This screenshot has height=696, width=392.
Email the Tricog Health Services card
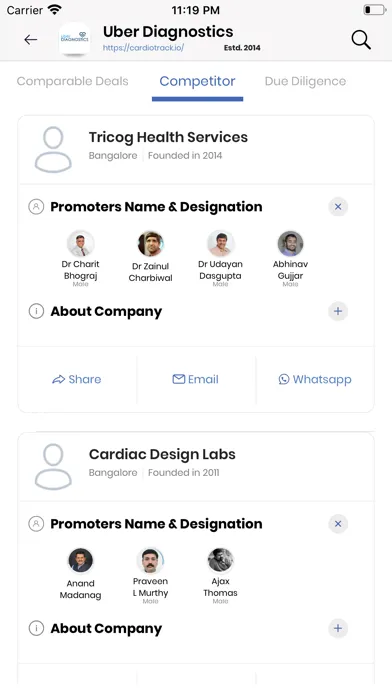pos(195,379)
